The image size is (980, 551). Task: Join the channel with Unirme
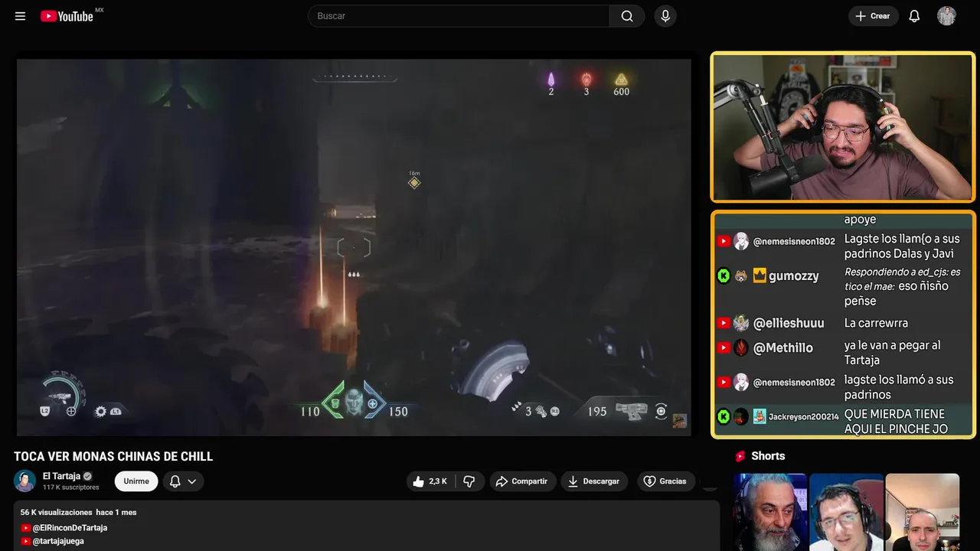pyautogui.click(x=136, y=481)
